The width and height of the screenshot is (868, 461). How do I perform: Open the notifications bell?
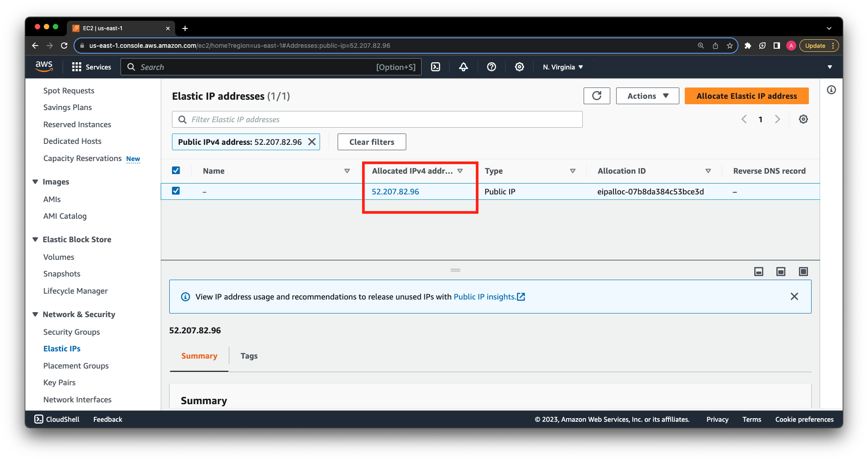click(x=464, y=67)
